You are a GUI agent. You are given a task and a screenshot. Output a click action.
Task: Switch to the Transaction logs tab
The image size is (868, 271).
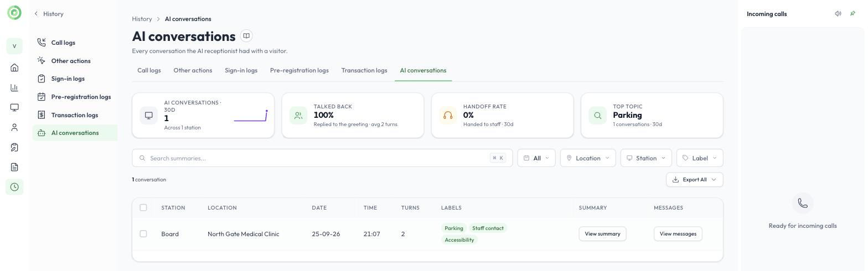[364, 70]
